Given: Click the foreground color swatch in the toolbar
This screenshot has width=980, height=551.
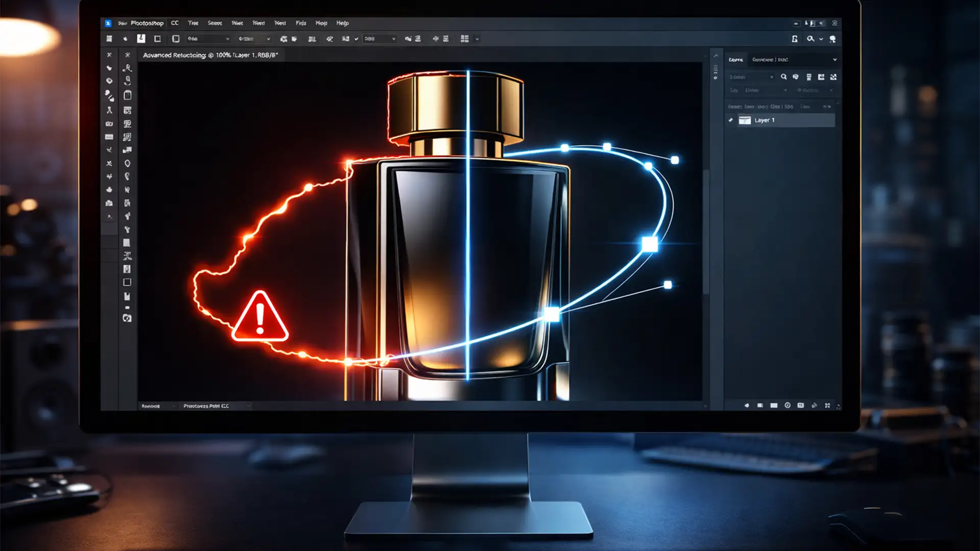Looking at the screenshot, I should (127, 241).
